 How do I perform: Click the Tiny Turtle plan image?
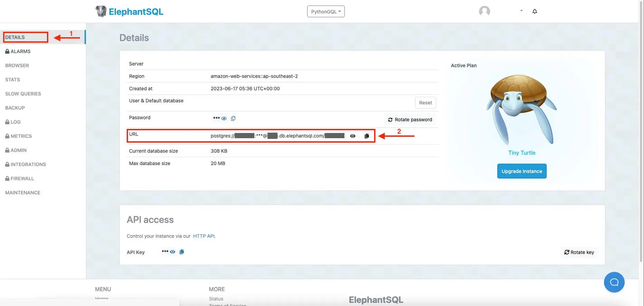click(x=521, y=109)
